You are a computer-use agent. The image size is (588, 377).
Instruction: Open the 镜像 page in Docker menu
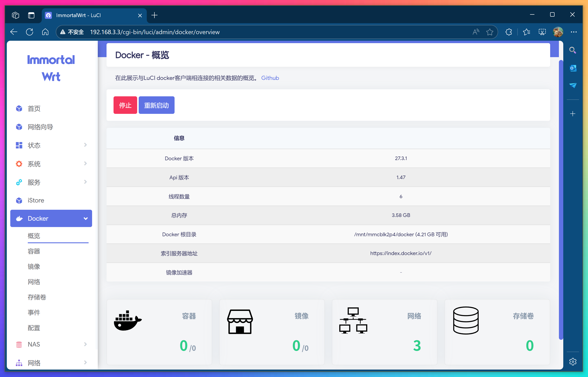click(x=34, y=267)
